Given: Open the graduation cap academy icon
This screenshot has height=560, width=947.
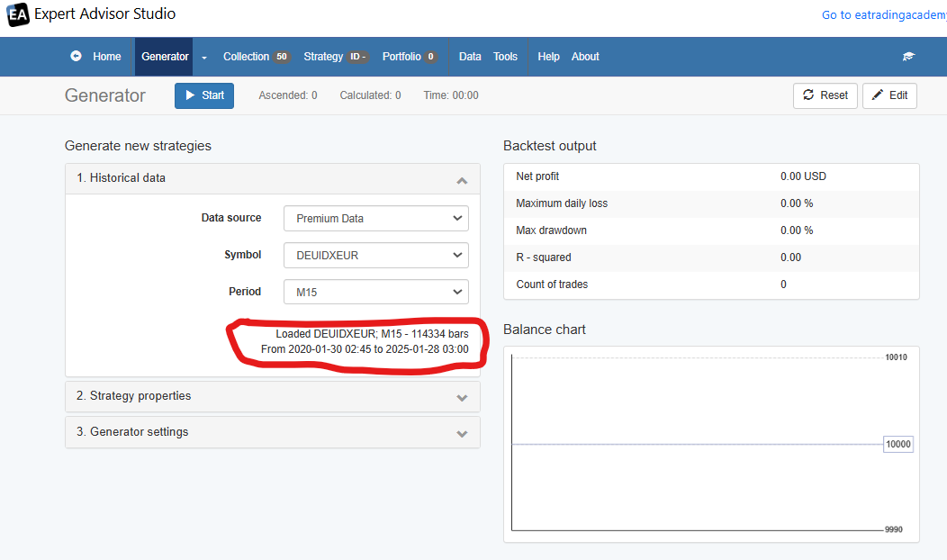Looking at the screenshot, I should tap(908, 56).
